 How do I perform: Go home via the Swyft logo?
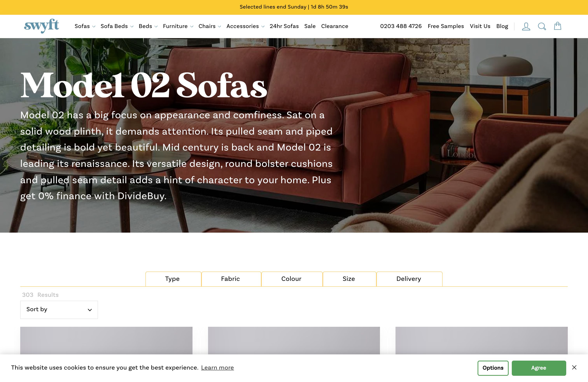[41, 26]
